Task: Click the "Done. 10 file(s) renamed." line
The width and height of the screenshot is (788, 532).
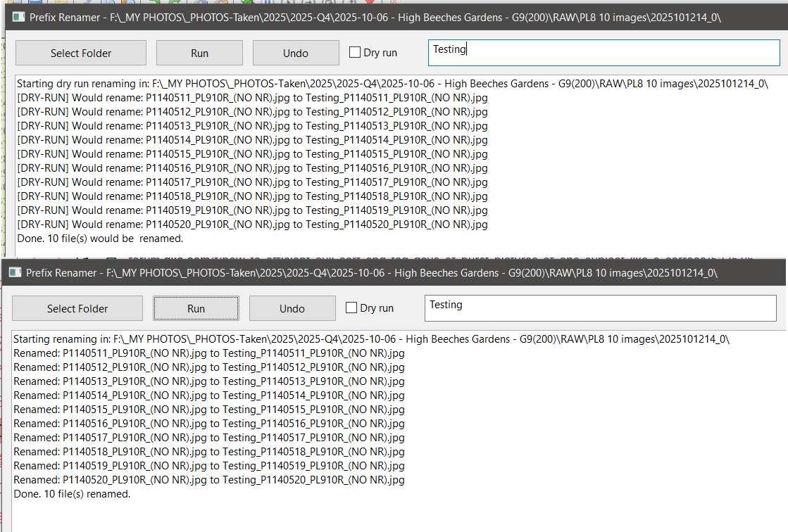Action: pyautogui.click(x=72, y=494)
